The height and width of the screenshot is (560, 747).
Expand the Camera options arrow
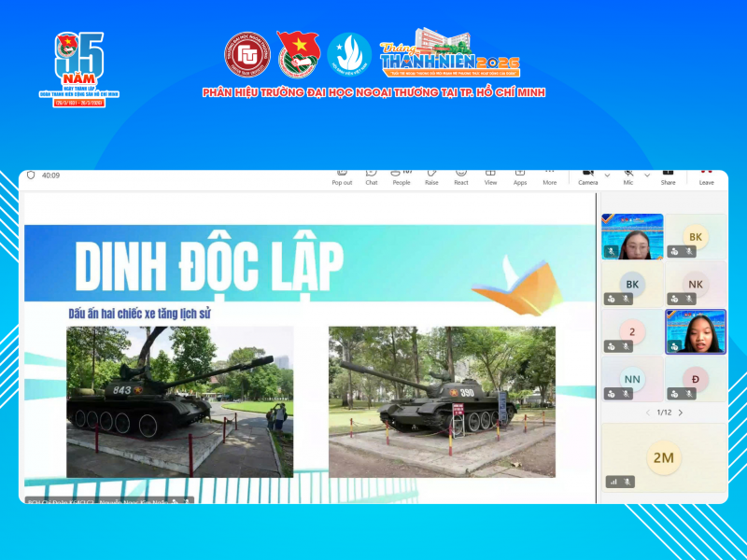(607, 175)
